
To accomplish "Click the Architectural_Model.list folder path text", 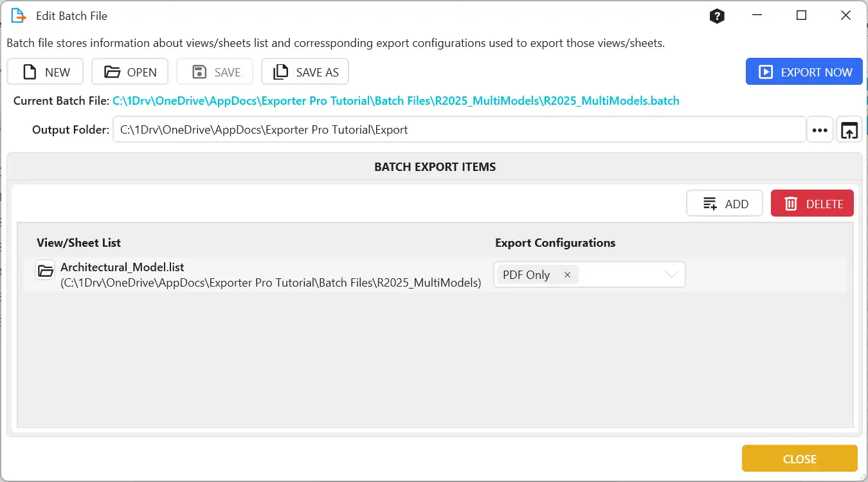I will click(271, 283).
